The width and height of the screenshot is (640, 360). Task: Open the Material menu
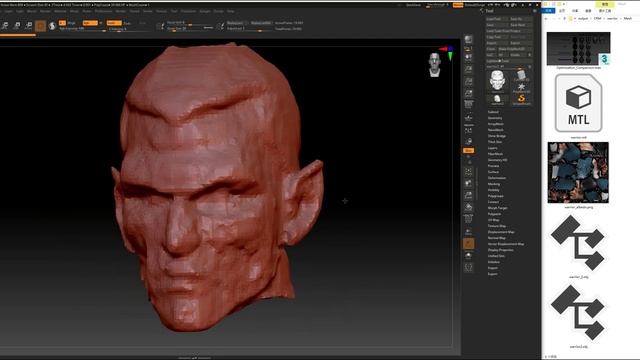(60, 11)
